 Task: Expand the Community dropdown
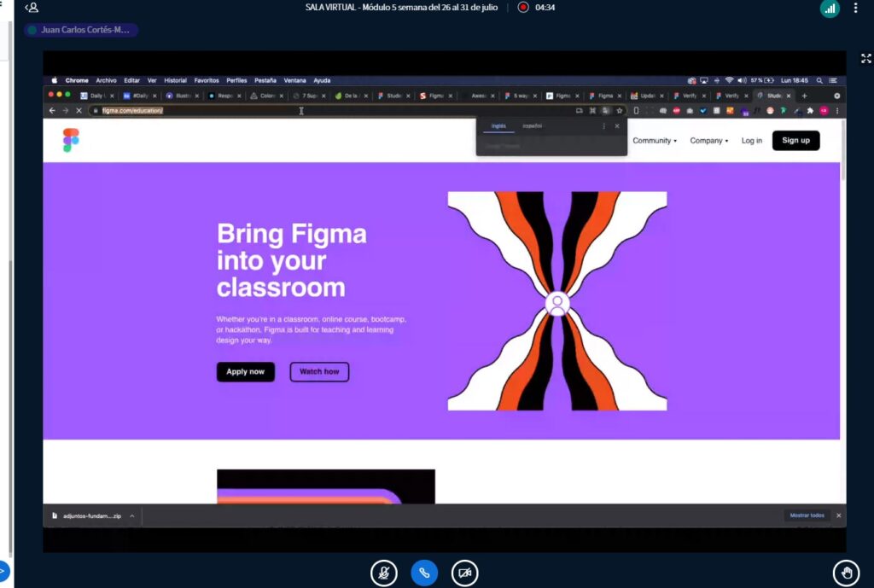click(x=655, y=141)
